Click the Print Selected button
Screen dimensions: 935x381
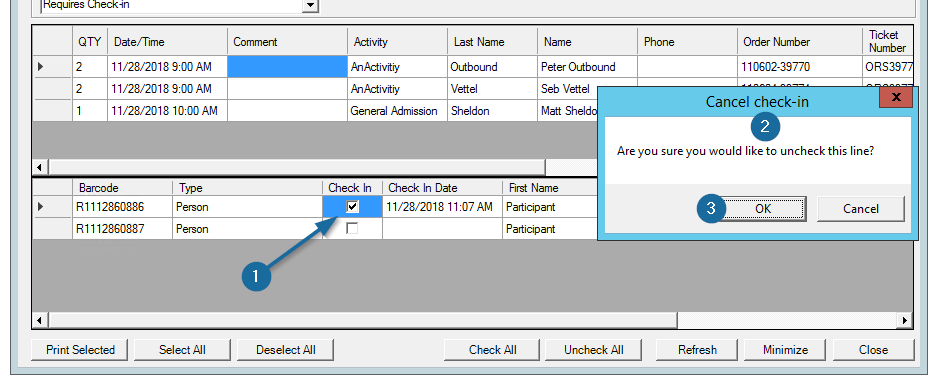80,350
